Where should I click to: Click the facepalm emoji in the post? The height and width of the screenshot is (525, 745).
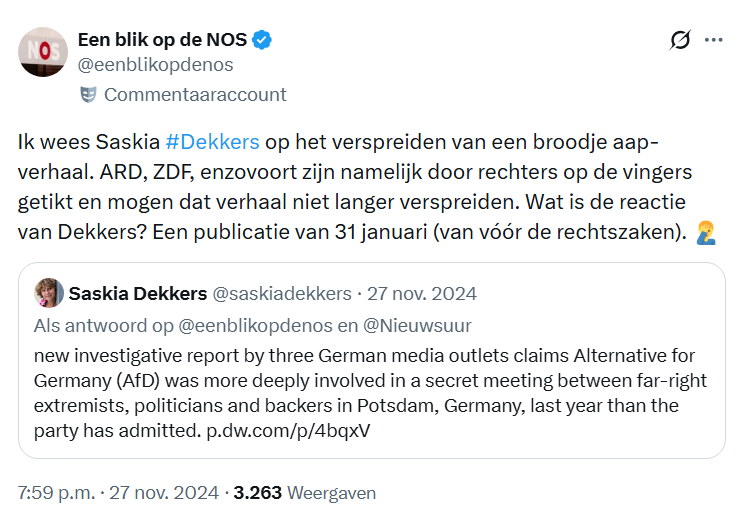706,234
